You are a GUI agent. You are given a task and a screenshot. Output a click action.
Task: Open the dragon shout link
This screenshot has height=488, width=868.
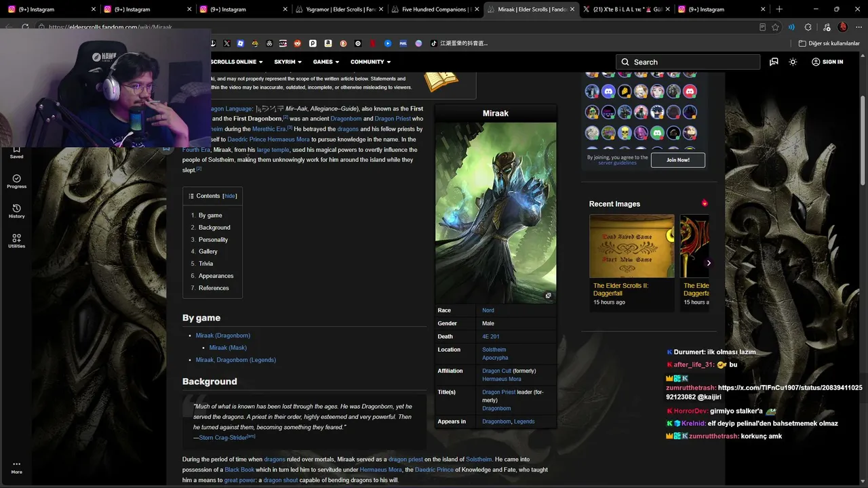pos(281,480)
